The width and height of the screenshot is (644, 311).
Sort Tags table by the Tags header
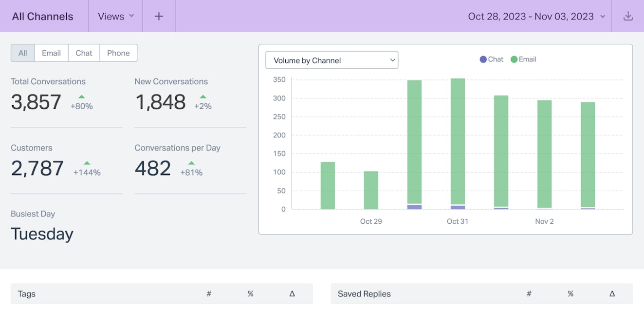(x=27, y=294)
